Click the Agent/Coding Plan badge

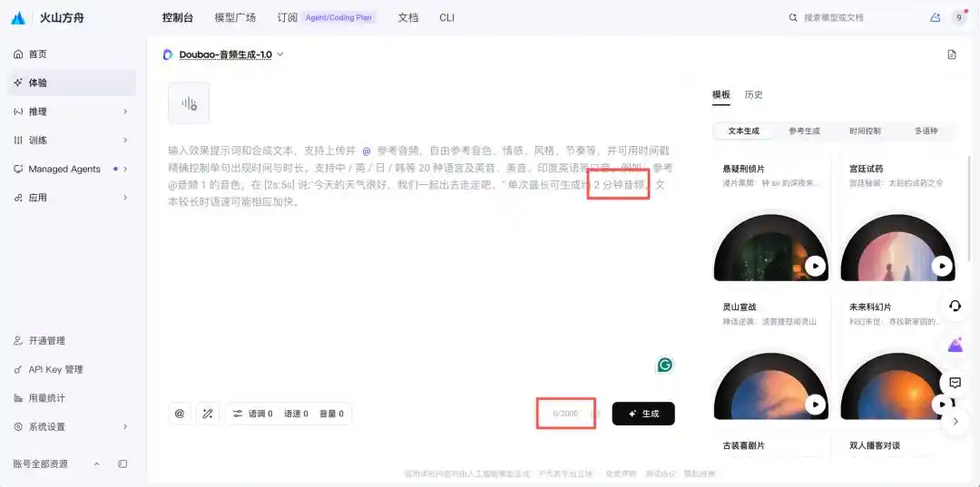click(338, 18)
